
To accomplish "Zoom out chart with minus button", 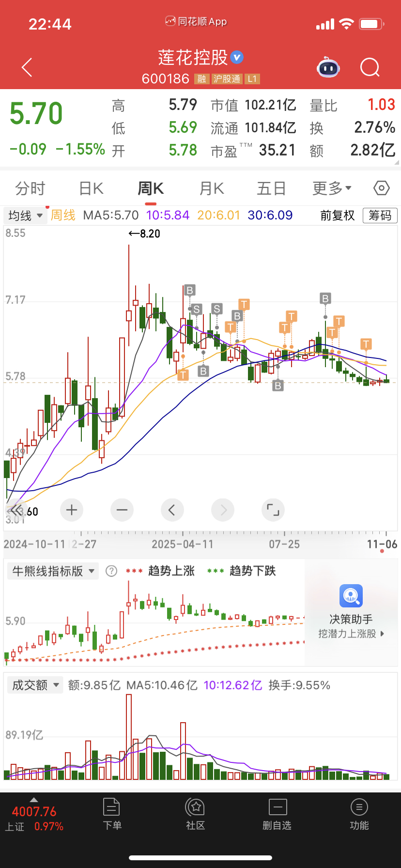I will (x=122, y=510).
